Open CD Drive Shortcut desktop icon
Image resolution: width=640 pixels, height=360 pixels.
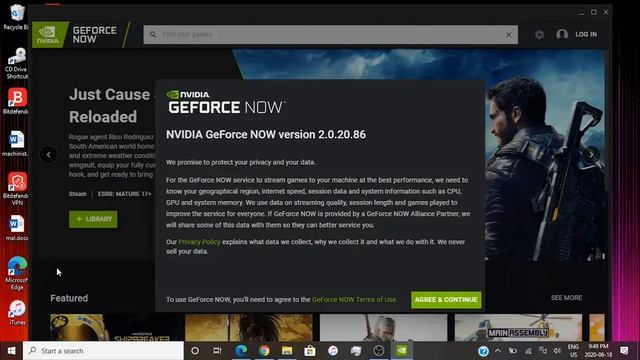coord(16,63)
